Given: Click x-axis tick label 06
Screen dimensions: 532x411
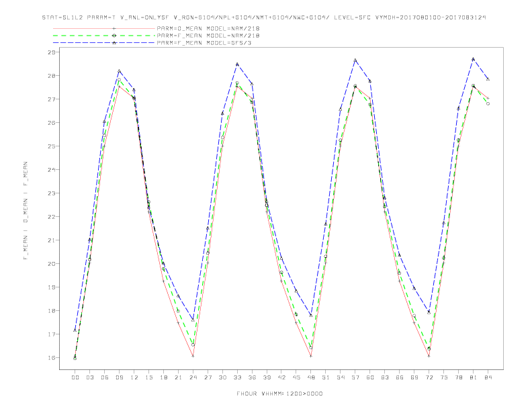Looking at the screenshot, I should click(105, 377).
